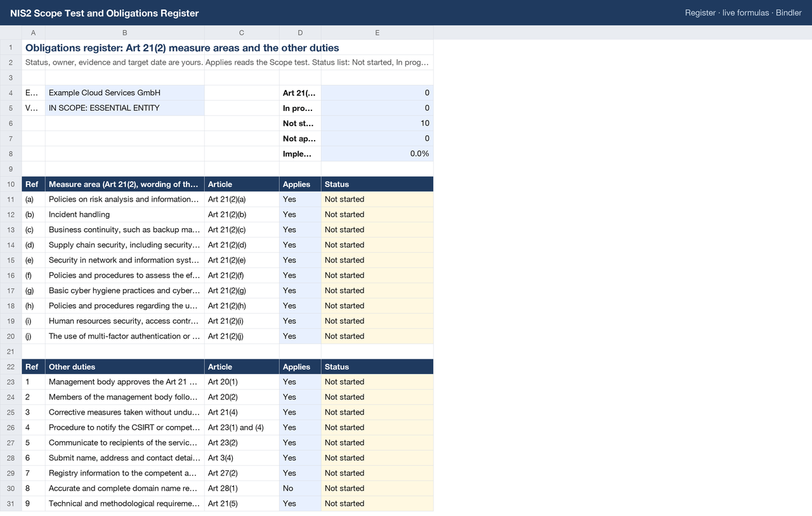
Task: Click cell 'Art 21(4)'
Action: pos(242,413)
